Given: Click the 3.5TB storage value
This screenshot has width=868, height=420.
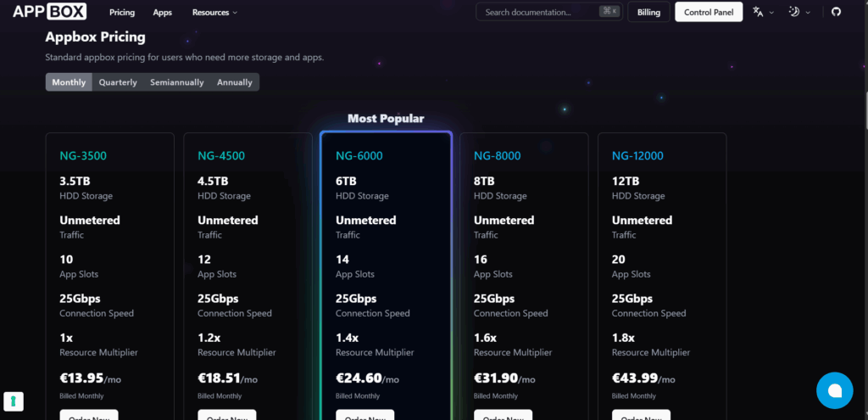Looking at the screenshot, I should (75, 182).
